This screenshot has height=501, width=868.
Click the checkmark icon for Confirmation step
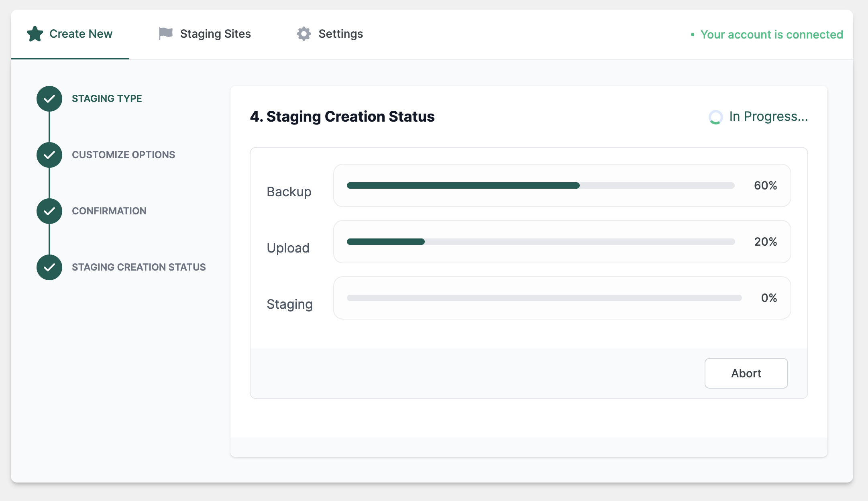point(49,211)
